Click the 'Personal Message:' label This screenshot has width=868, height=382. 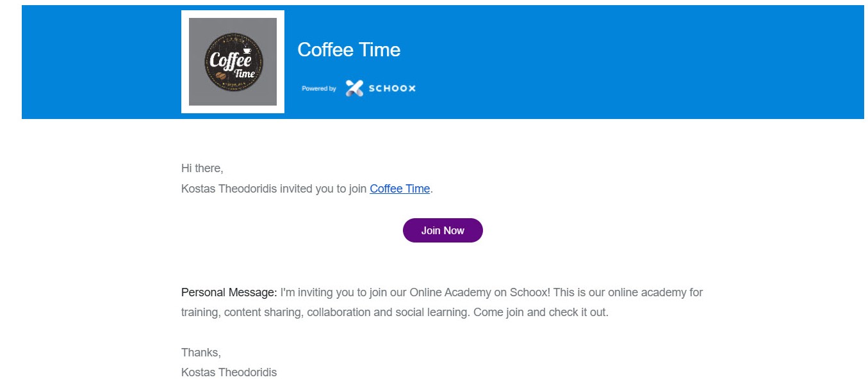[x=229, y=292]
